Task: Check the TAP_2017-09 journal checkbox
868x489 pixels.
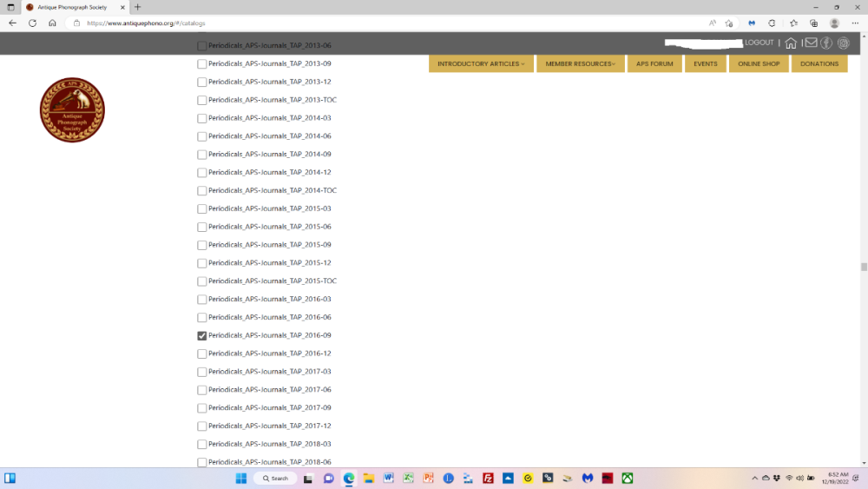Action: coord(202,408)
